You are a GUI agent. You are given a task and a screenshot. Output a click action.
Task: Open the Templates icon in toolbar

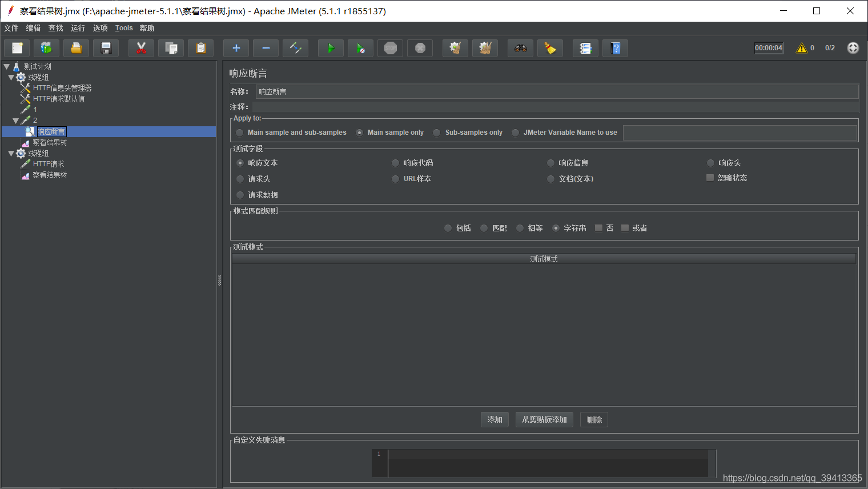[46, 49]
